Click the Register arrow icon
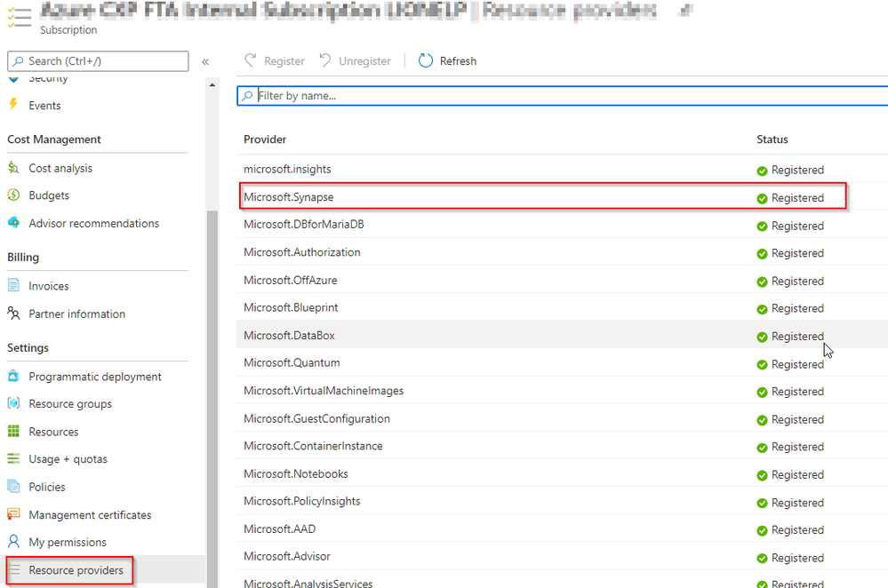 tap(251, 60)
